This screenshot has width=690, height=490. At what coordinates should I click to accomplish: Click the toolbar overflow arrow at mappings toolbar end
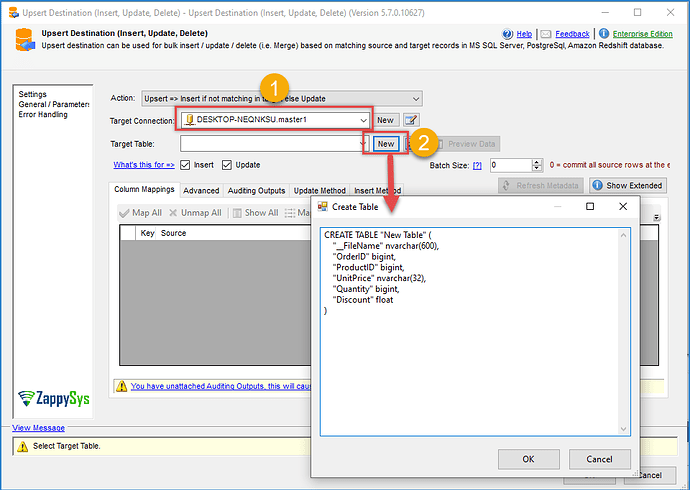[657, 218]
